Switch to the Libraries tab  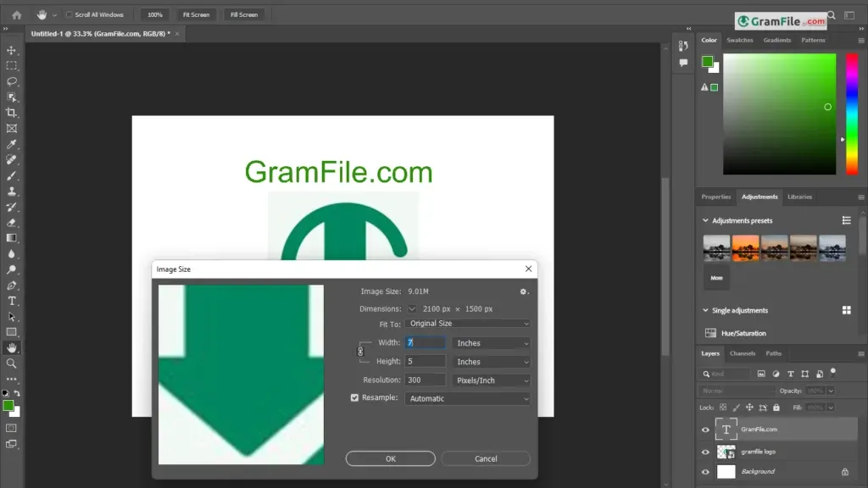point(799,197)
